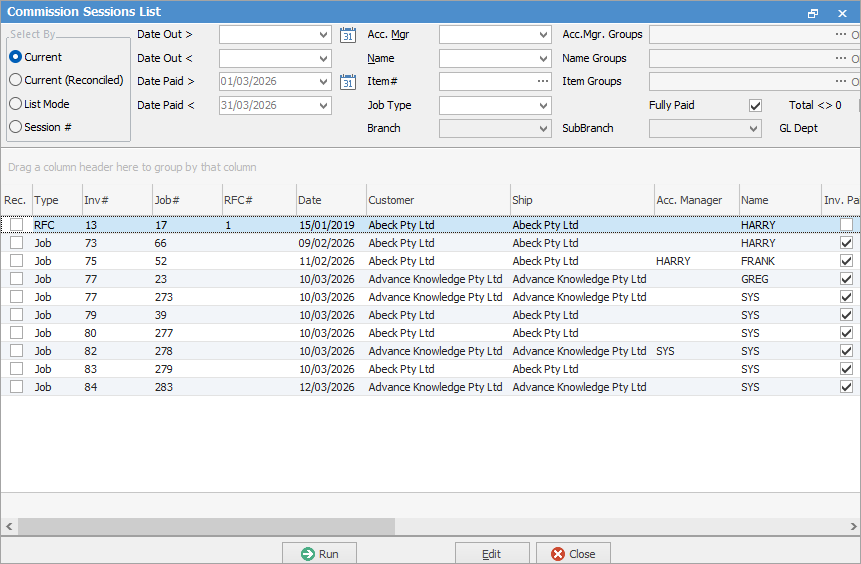
Task: Click the Item Groups ellipsis button
Action: click(841, 82)
